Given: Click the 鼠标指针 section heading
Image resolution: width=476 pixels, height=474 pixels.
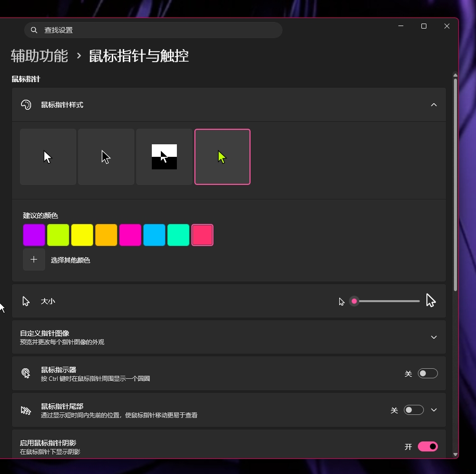Looking at the screenshot, I should (x=26, y=79).
